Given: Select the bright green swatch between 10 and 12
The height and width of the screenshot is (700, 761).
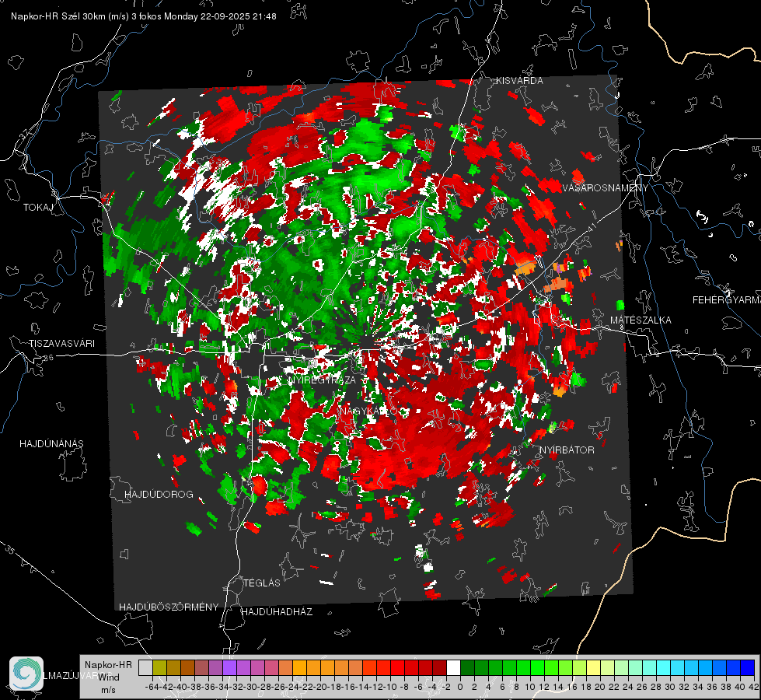Looking at the screenshot, I should (537, 668).
